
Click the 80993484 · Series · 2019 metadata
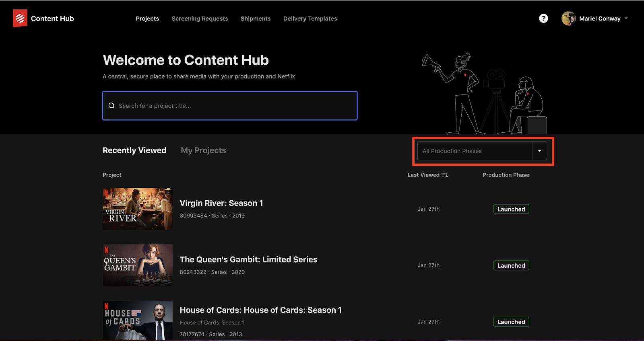[x=212, y=216]
